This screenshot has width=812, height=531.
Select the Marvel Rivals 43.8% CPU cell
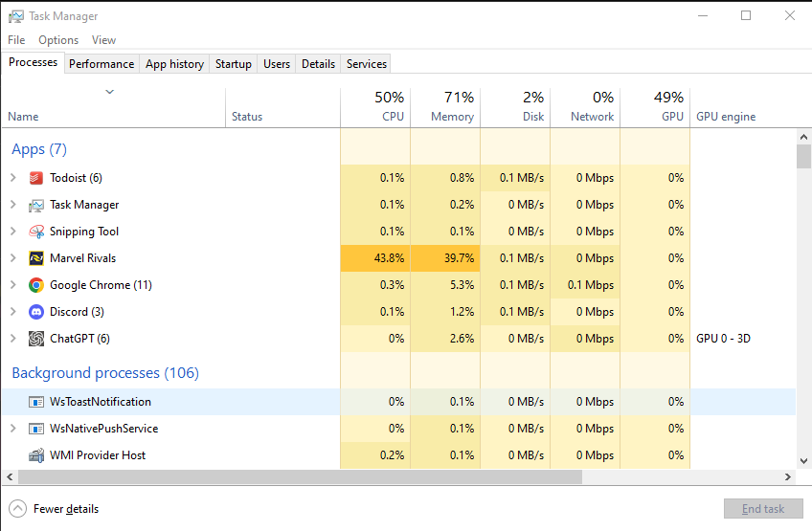375,258
